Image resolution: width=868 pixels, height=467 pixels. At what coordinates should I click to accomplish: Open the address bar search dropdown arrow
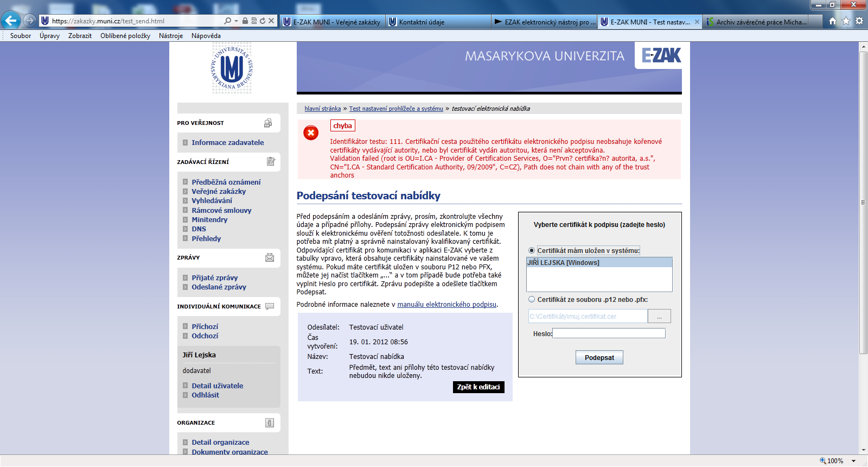[236, 21]
